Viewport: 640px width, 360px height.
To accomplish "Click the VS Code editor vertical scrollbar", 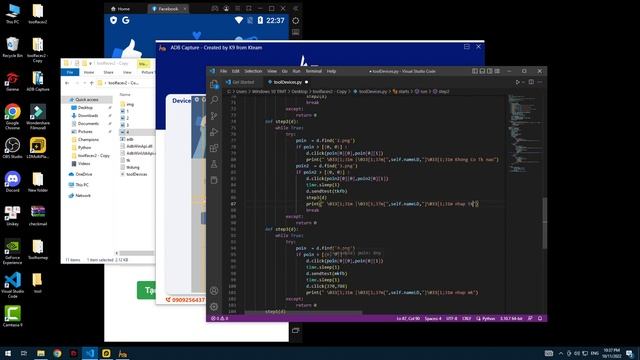I will pyautogui.click(x=544, y=223).
